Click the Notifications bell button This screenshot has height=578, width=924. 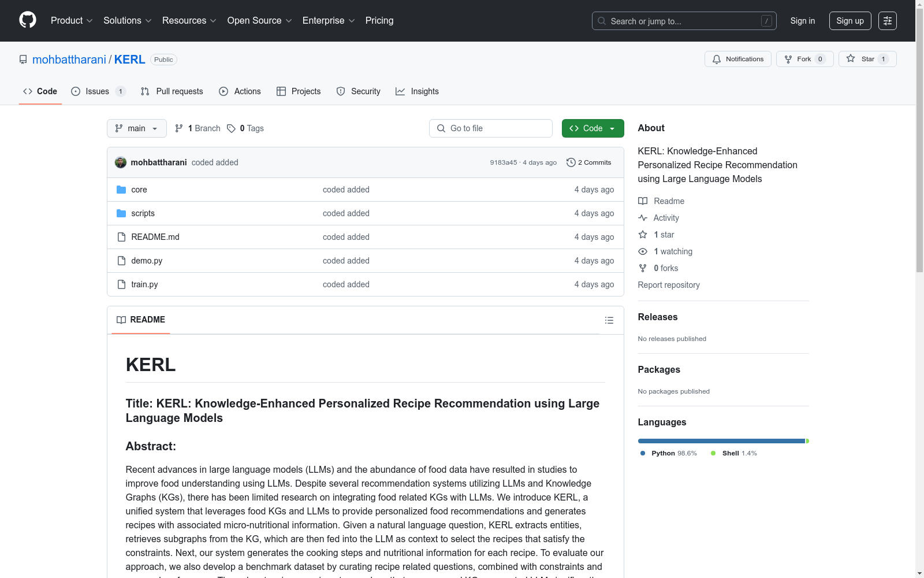point(737,59)
